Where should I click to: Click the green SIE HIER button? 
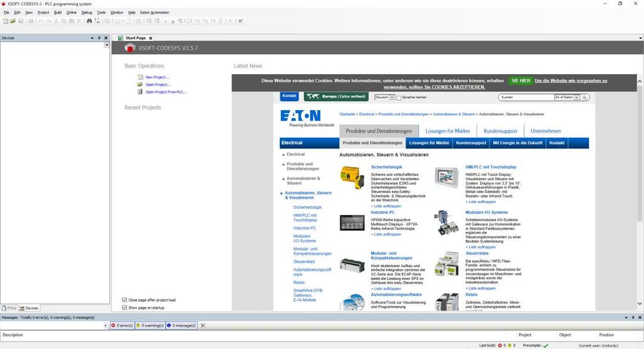tap(521, 81)
